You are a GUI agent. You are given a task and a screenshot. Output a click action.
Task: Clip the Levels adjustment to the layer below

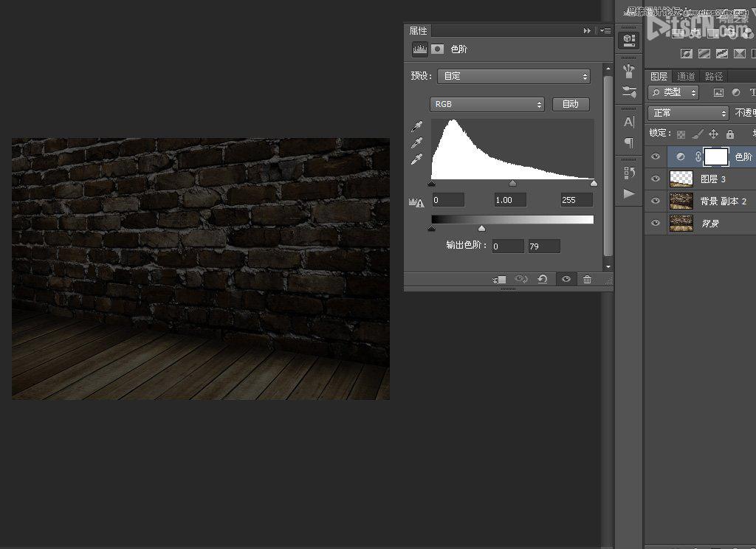[500, 279]
